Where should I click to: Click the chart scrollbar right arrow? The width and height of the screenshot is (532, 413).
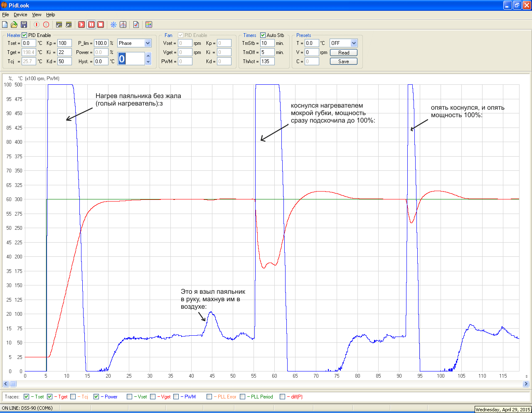[x=526, y=384]
